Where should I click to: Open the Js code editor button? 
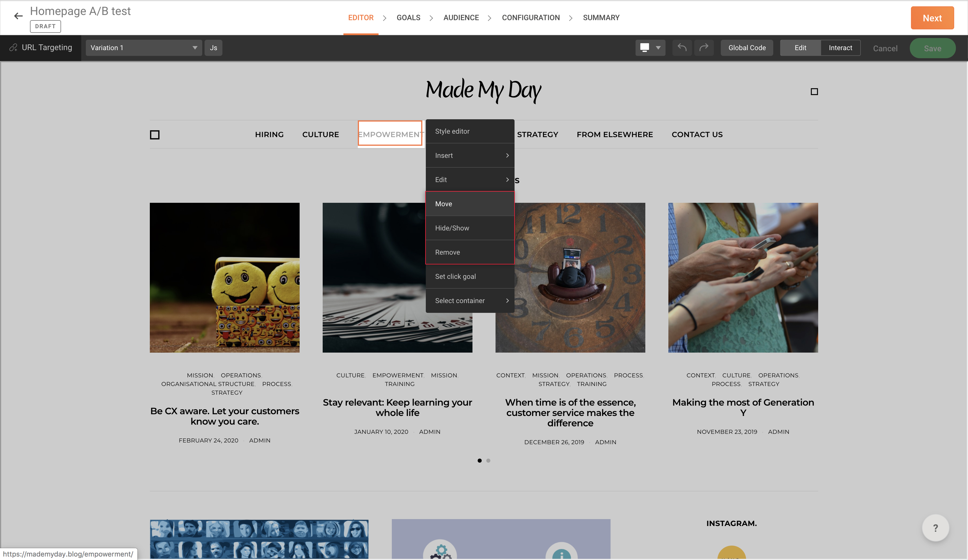(213, 48)
